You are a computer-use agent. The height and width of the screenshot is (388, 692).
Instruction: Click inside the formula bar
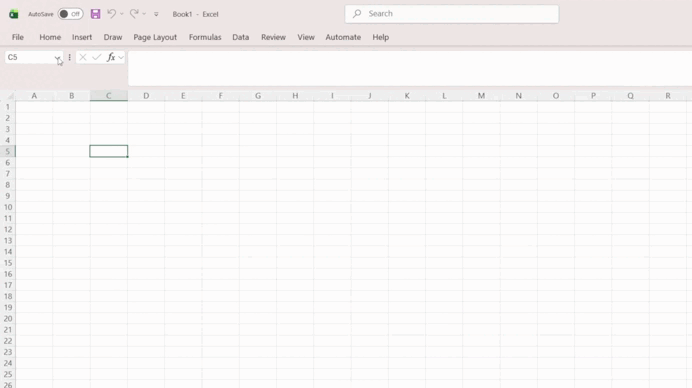[x=410, y=68]
